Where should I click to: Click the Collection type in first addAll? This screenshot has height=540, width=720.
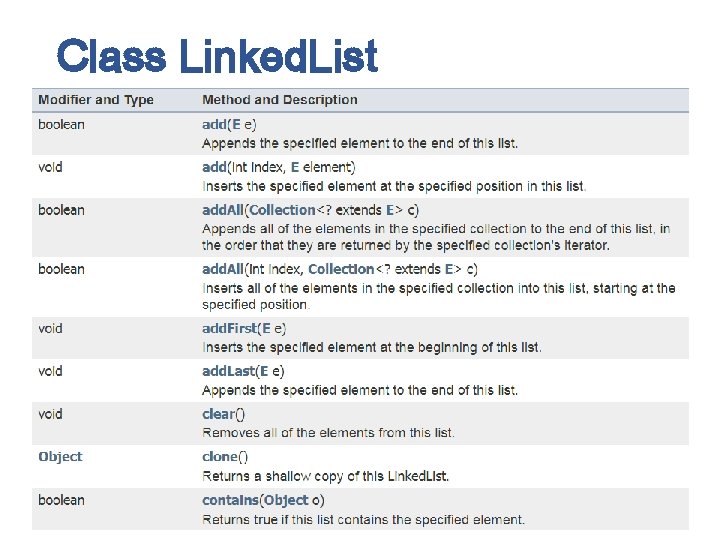pos(282,210)
